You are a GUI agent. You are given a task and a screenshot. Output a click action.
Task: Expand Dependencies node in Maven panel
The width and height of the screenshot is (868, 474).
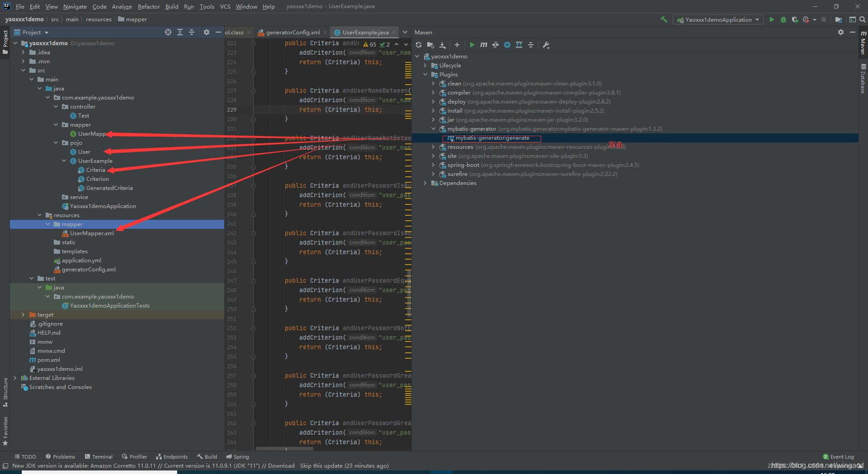[425, 183]
